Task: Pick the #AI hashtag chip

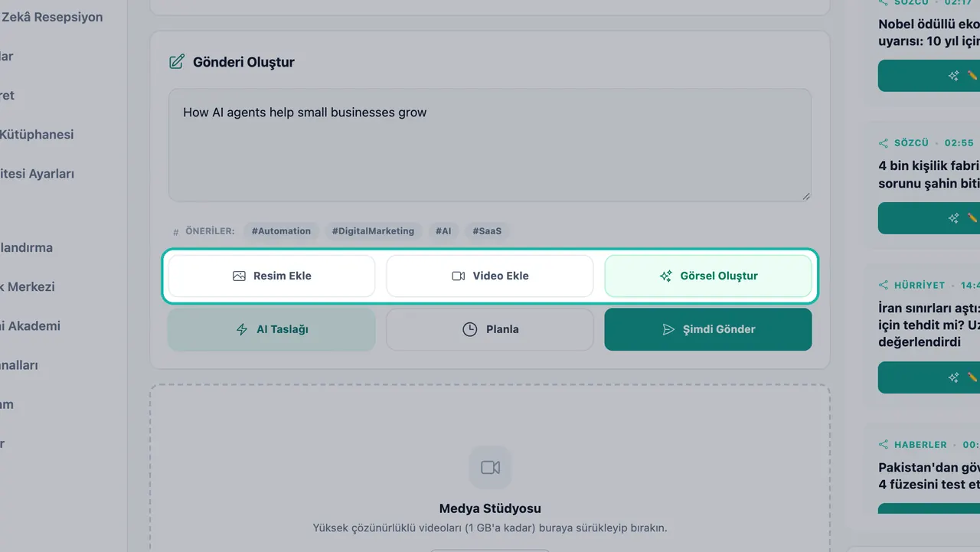Action: point(443,230)
